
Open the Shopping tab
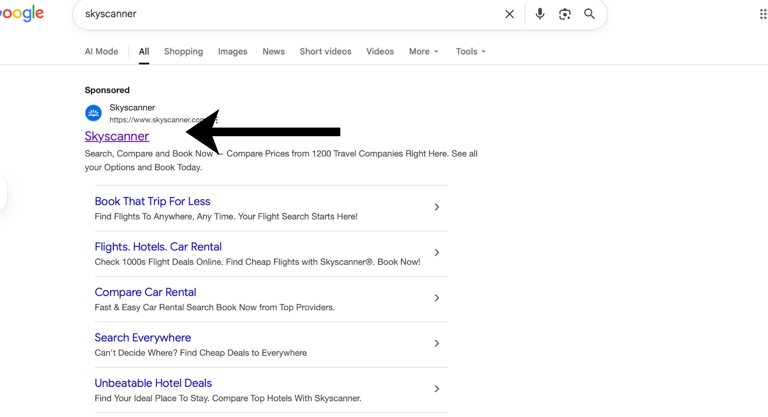click(183, 51)
